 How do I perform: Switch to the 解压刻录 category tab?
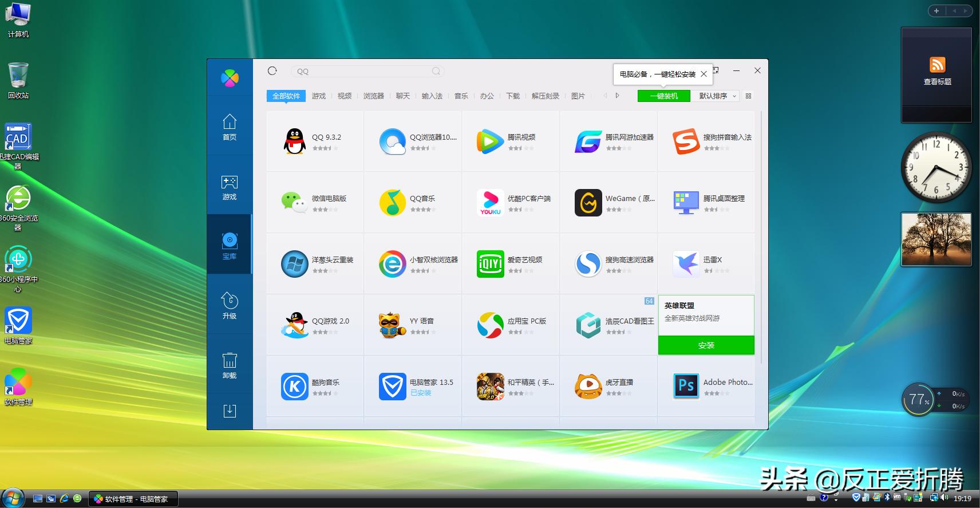point(546,96)
